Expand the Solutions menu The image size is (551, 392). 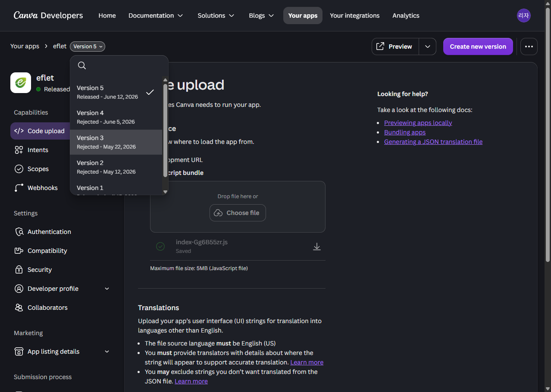(216, 16)
